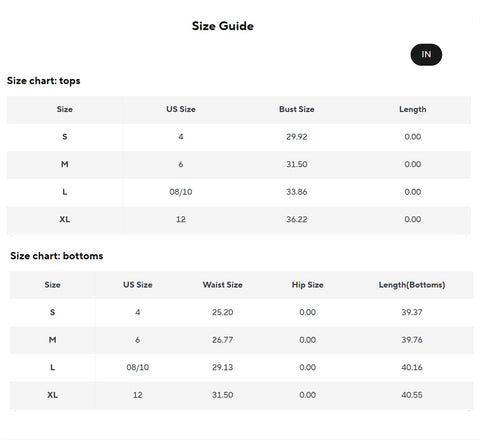Select the 'Size chart: bottoms' heading
The height and width of the screenshot is (440, 480).
pyautogui.click(x=57, y=256)
